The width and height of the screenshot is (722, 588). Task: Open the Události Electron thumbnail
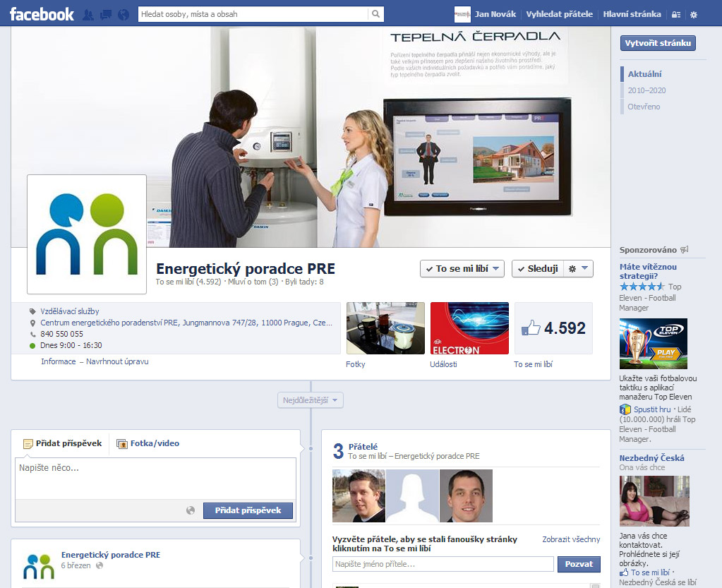click(469, 328)
